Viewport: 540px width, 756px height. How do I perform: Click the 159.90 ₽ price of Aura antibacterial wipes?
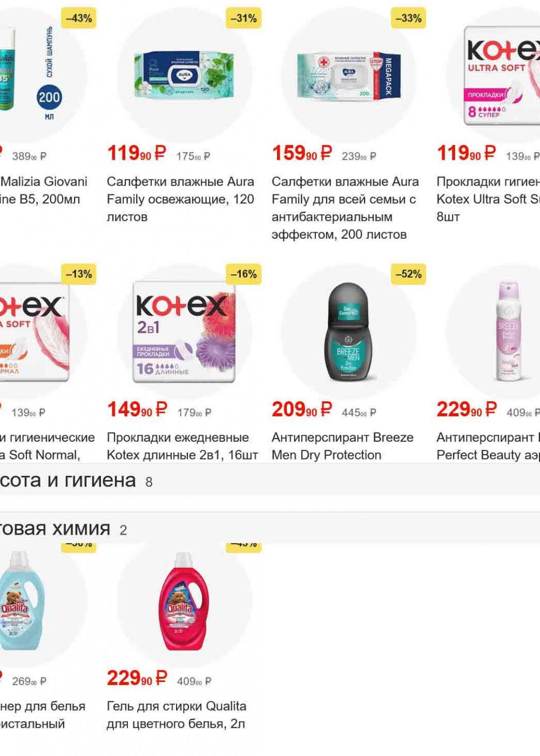click(x=302, y=153)
